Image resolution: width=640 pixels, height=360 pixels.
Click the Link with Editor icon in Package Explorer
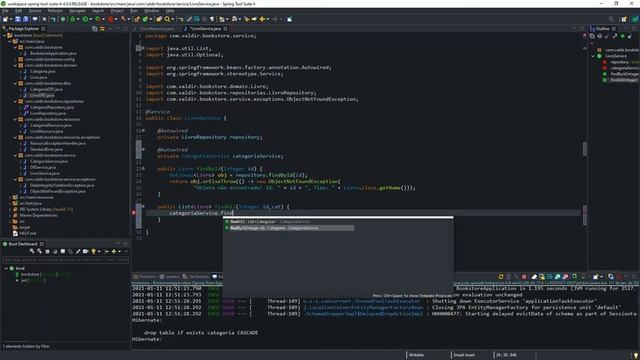pyautogui.click(x=102, y=29)
